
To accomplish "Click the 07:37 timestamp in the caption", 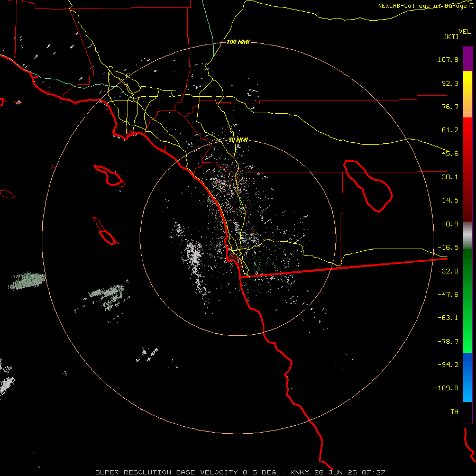I will point(374,472).
